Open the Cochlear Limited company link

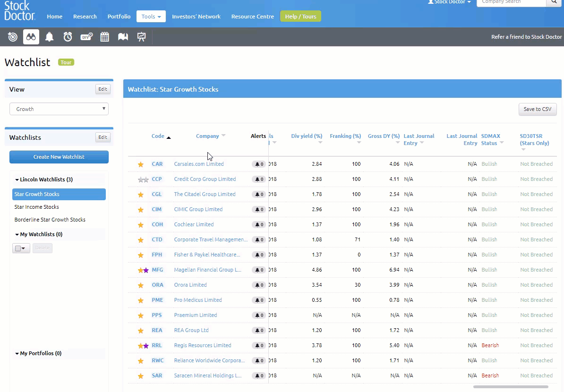click(x=194, y=224)
